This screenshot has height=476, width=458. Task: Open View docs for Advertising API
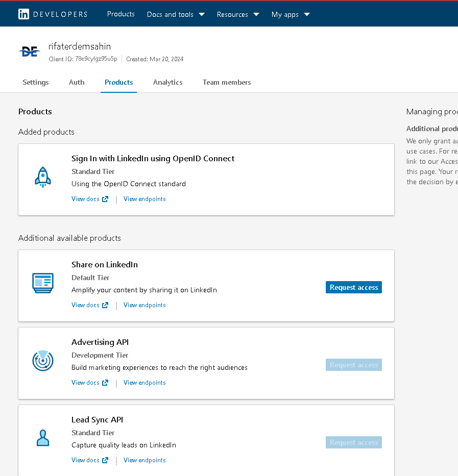(x=90, y=383)
